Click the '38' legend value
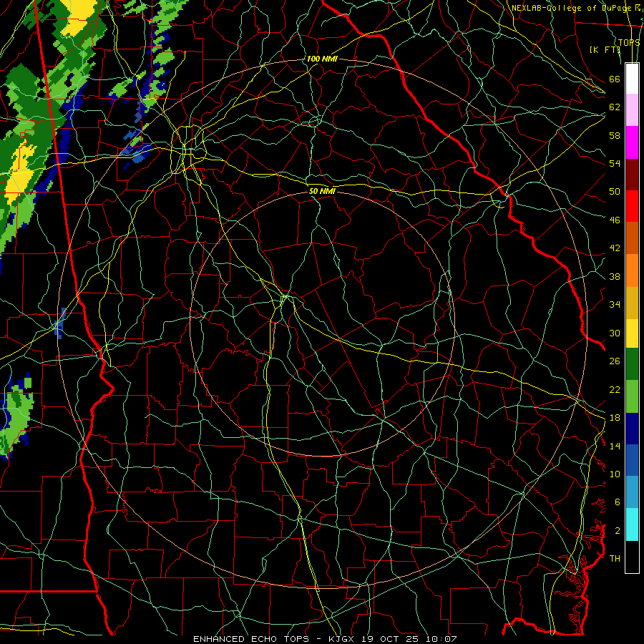Image resolution: width=644 pixels, height=644 pixels. [x=615, y=277]
